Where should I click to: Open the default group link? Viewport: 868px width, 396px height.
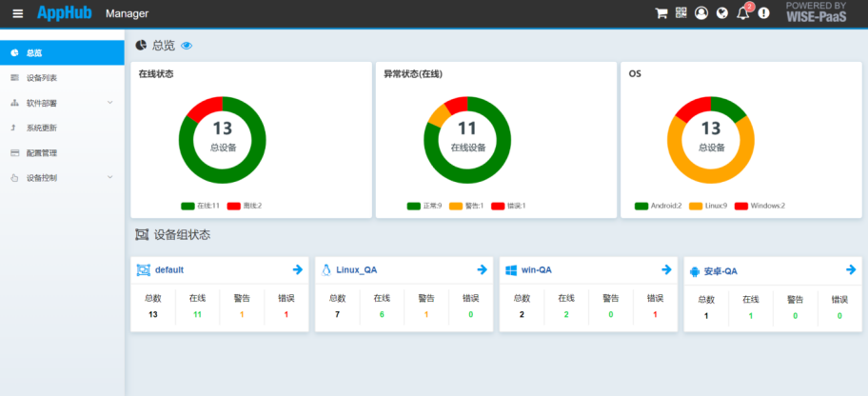(x=169, y=269)
